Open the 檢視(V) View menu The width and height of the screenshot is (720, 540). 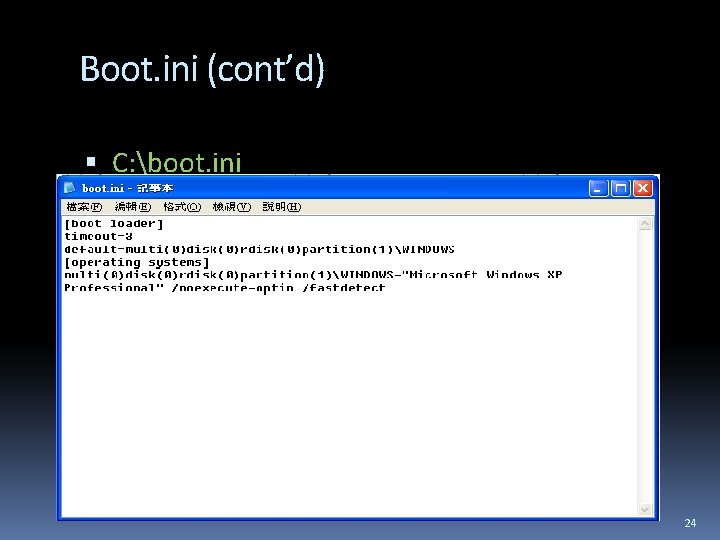coord(232,207)
